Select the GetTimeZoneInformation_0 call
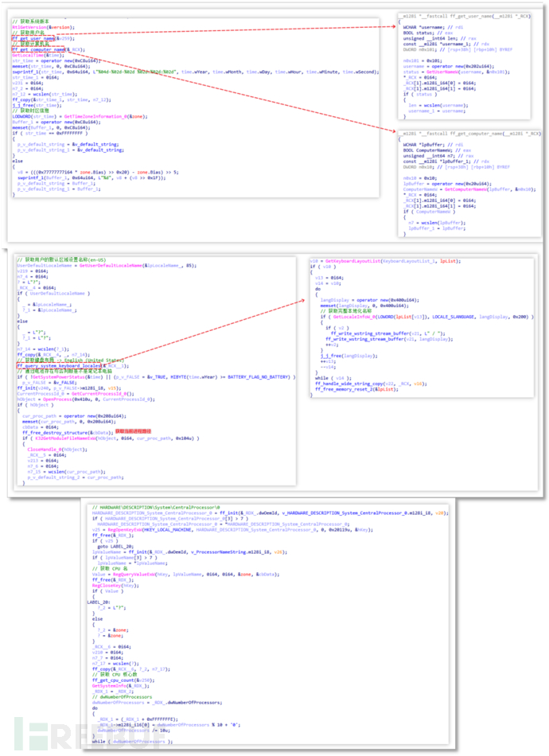Image resolution: width=549 pixels, height=756 pixels. (x=90, y=116)
